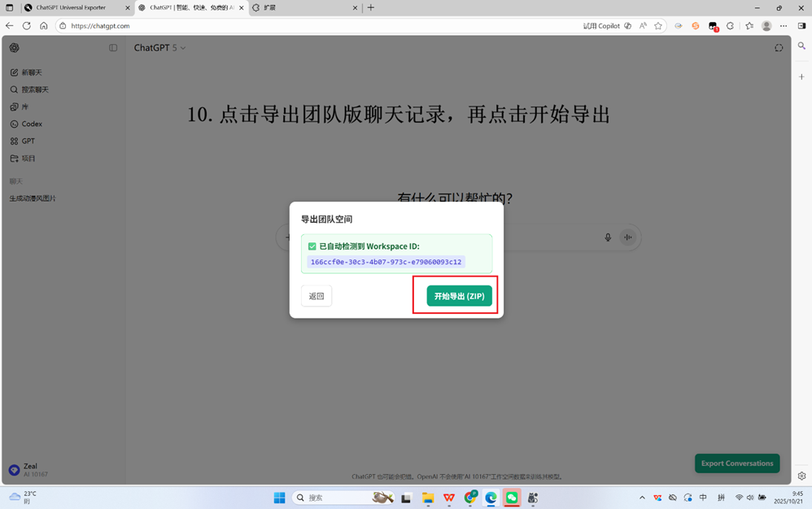Image resolution: width=812 pixels, height=509 pixels.
Task: Select 新聊天 to start a new chat
Action: coord(31,72)
